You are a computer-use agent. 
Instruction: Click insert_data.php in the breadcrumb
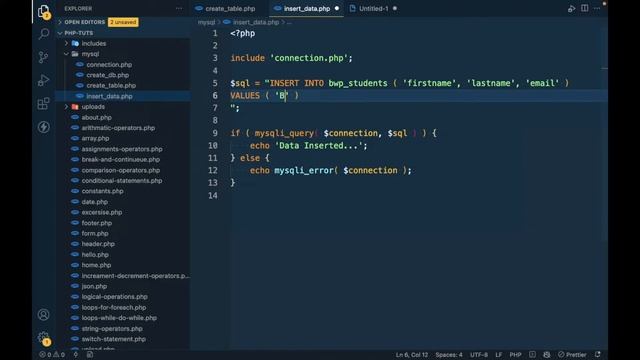[256, 22]
